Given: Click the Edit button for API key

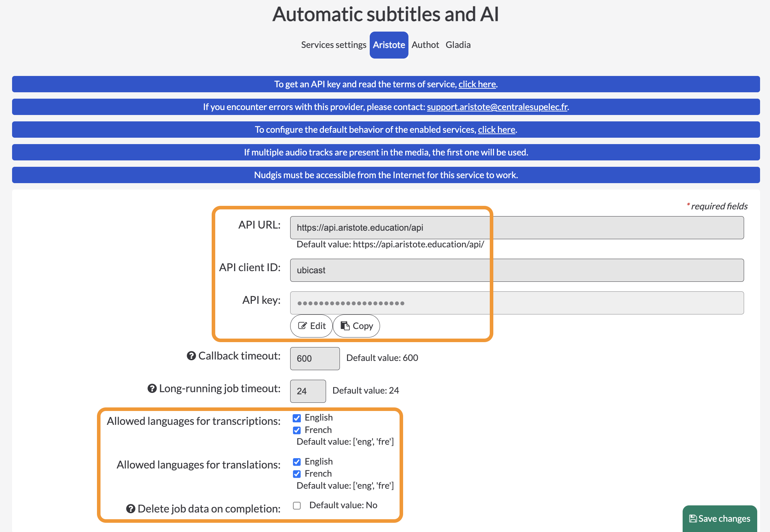Looking at the screenshot, I should [311, 326].
